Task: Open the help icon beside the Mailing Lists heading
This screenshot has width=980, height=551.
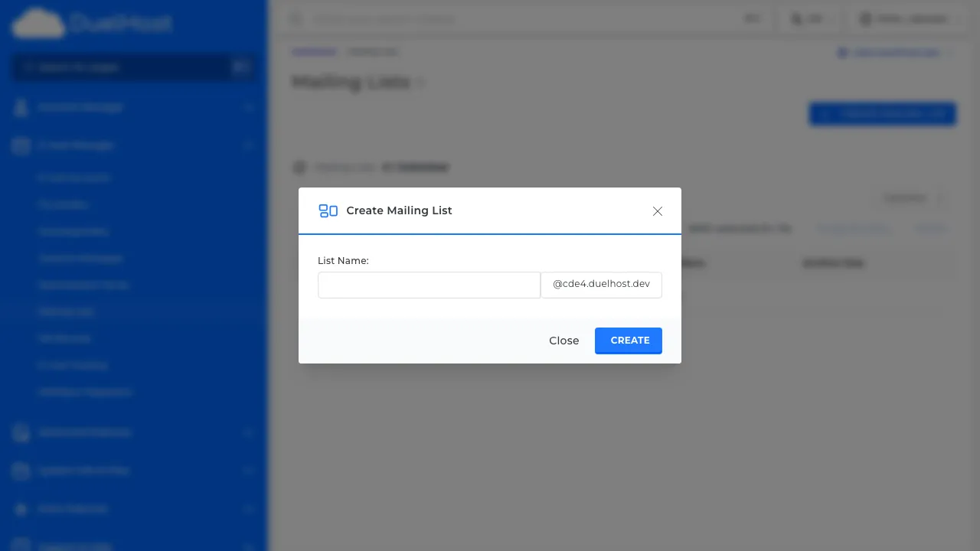Action: (x=420, y=82)
